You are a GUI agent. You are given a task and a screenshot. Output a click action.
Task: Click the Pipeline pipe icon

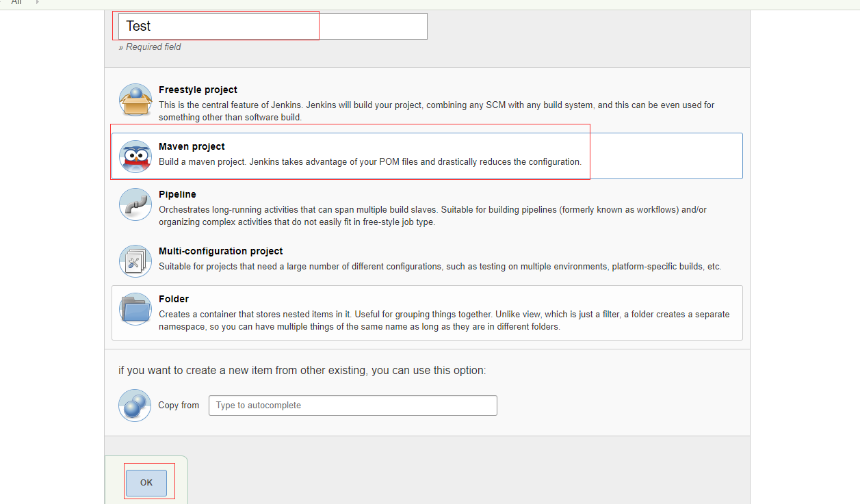[135, 204]
